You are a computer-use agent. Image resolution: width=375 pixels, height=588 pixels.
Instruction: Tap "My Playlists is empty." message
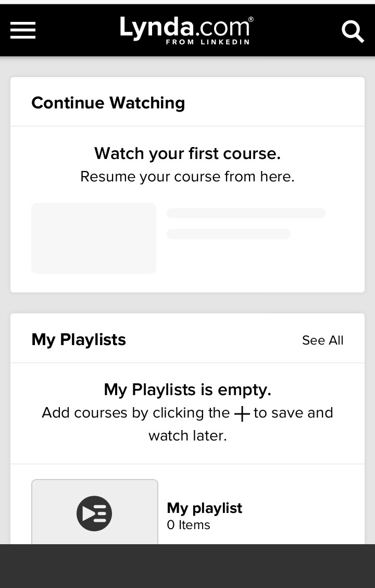(187, 389)
